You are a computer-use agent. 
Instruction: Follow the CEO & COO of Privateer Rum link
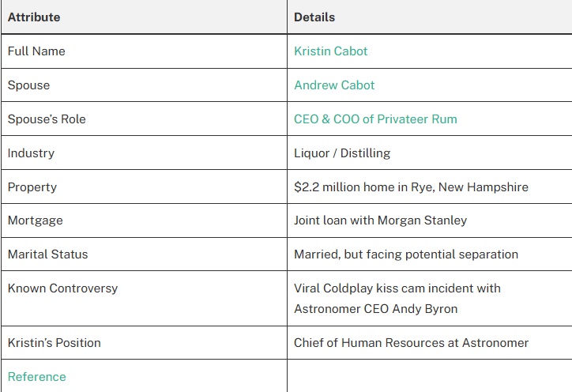[x=375, y=119]
